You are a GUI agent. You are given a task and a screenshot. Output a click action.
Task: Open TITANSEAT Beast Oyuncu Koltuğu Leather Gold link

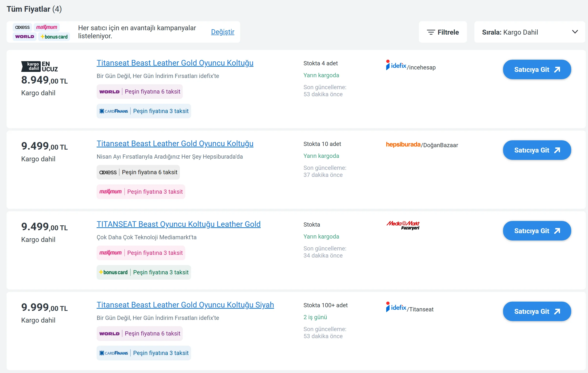coord(178,224)
